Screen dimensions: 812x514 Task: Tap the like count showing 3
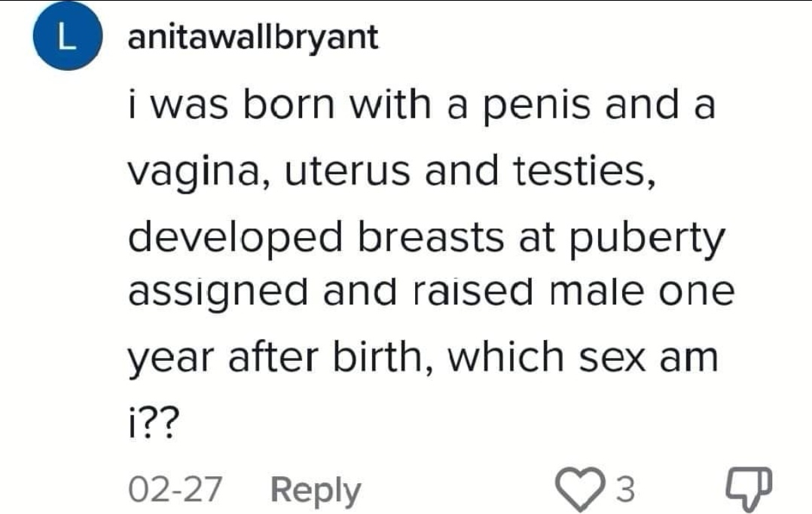click(x=625, y=488)
